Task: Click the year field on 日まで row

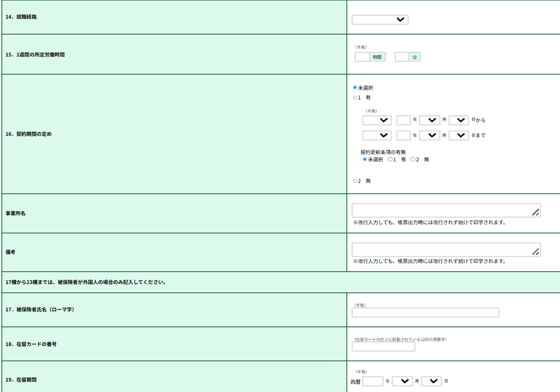Action: tap(403, 135)
